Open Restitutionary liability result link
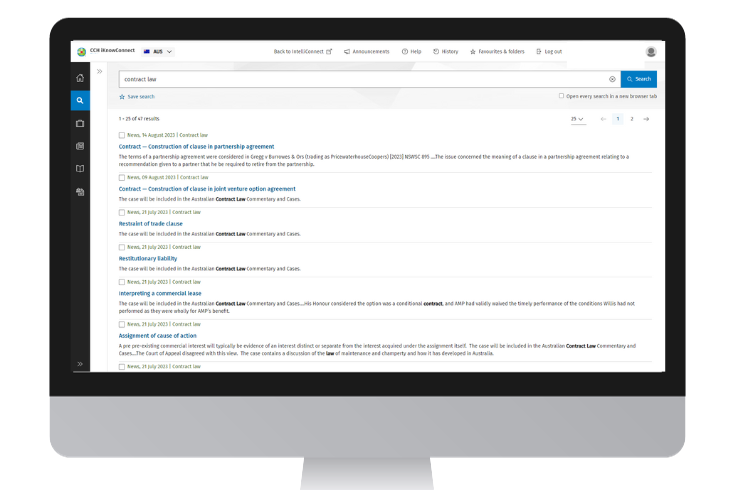The image size is (735, 490). (x=148, y=258)
